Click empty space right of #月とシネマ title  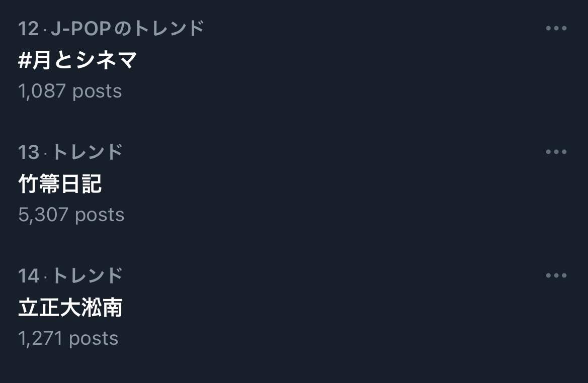302,60
